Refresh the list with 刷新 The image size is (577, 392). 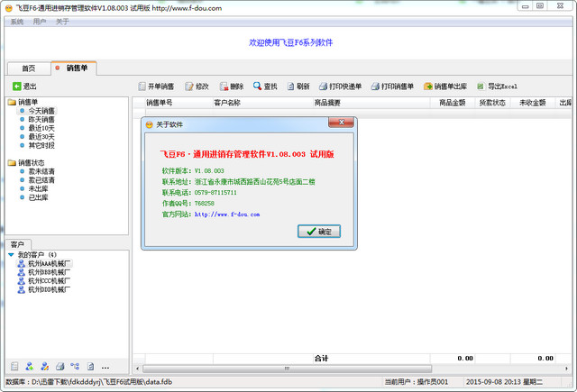coord(298,87)
